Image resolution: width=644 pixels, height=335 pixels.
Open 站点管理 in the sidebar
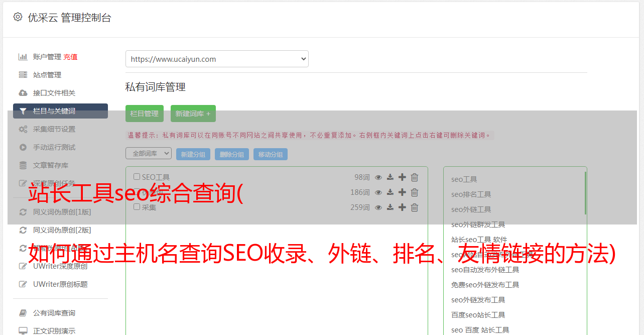47,75
